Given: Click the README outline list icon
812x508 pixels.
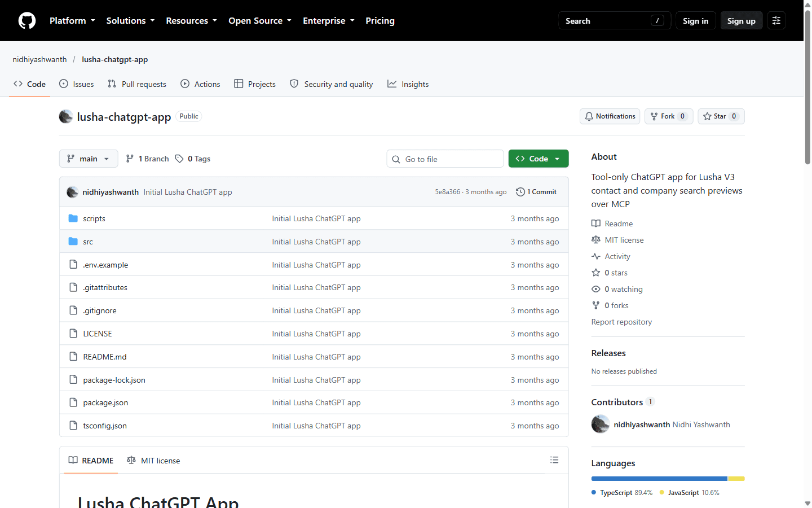Looking at the screenshot, I should pyautogui.click(x=554, y=460).
